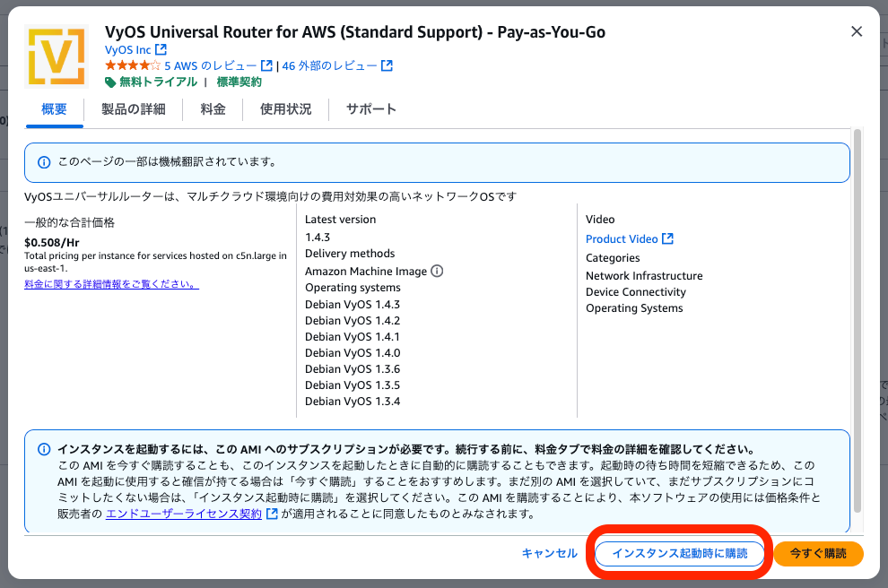Click the 標準契約 label
This screenshot has width=888, height=588.
point(239,82)
